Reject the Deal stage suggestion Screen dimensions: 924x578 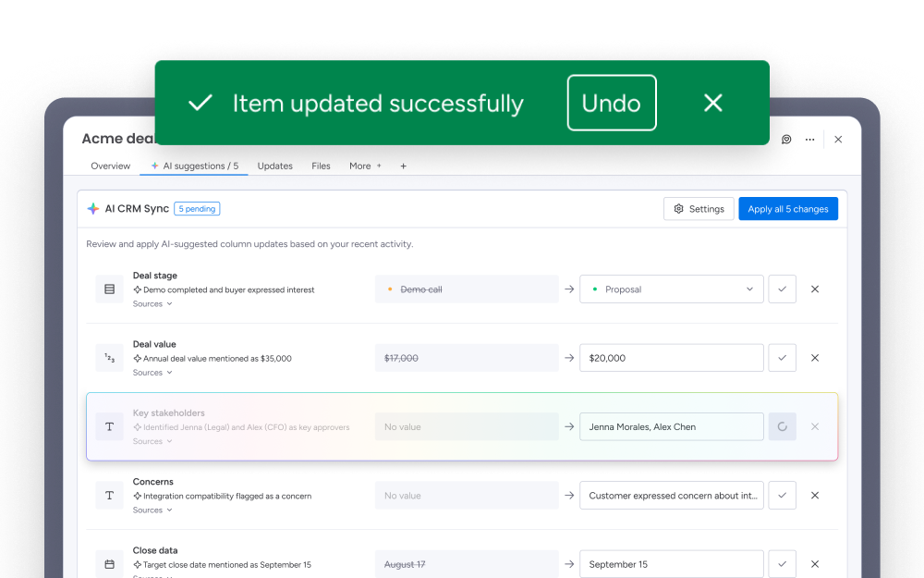[814, 289]
